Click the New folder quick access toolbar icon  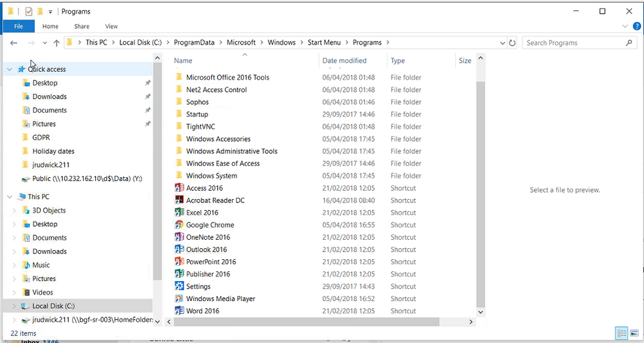click(40, 12)
